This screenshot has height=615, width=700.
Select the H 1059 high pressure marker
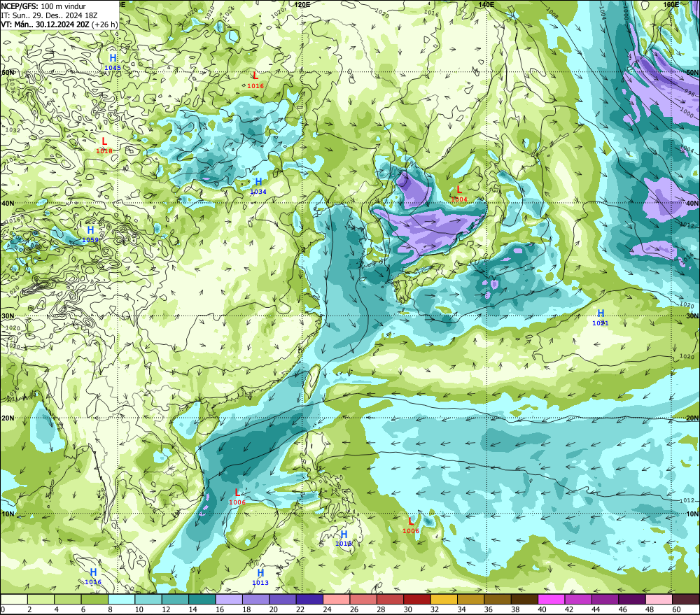pyautogui.click(x=90, y=234)
